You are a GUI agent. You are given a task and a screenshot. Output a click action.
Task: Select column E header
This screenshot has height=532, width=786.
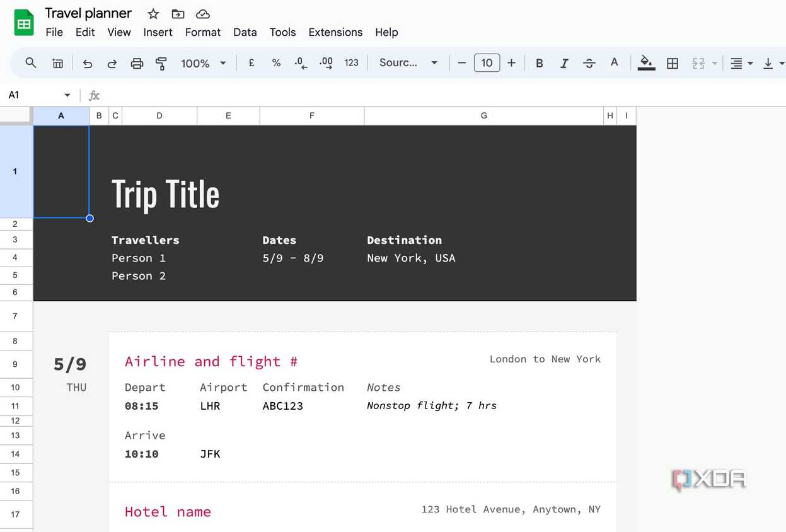(228, 116)
